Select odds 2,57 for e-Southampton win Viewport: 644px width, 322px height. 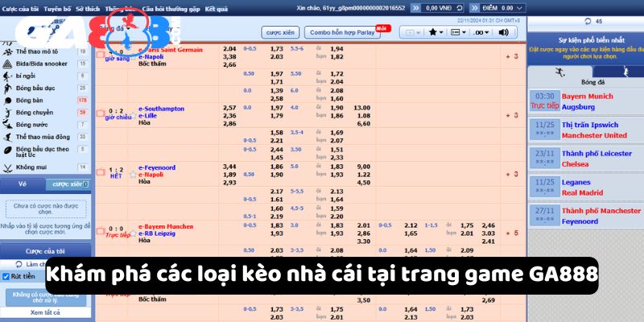point(229,108)
